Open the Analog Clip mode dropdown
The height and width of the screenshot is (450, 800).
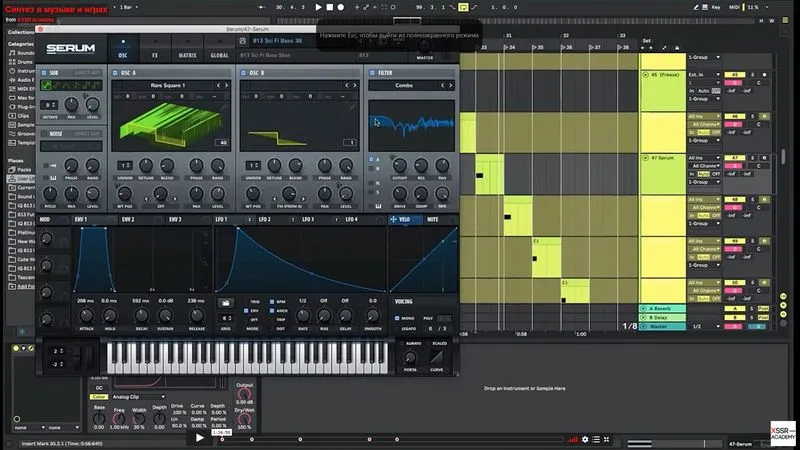pyautogui.click(x=138, y=396)
